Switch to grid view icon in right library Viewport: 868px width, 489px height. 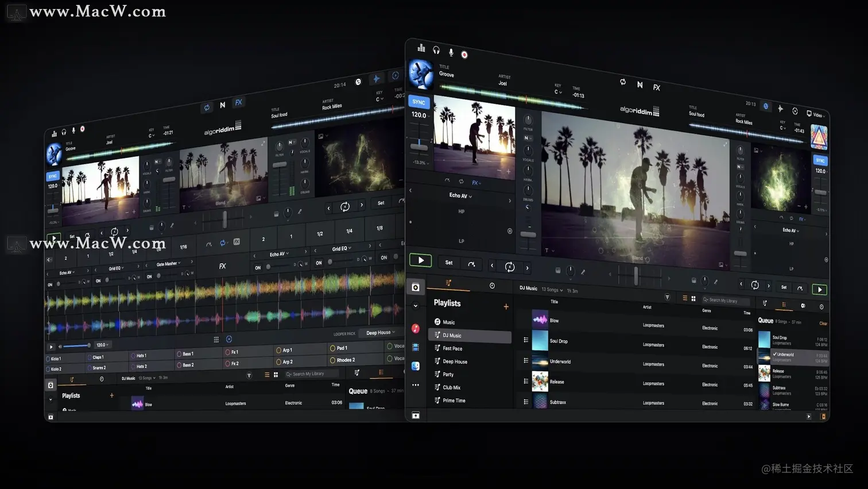point(693,298)
